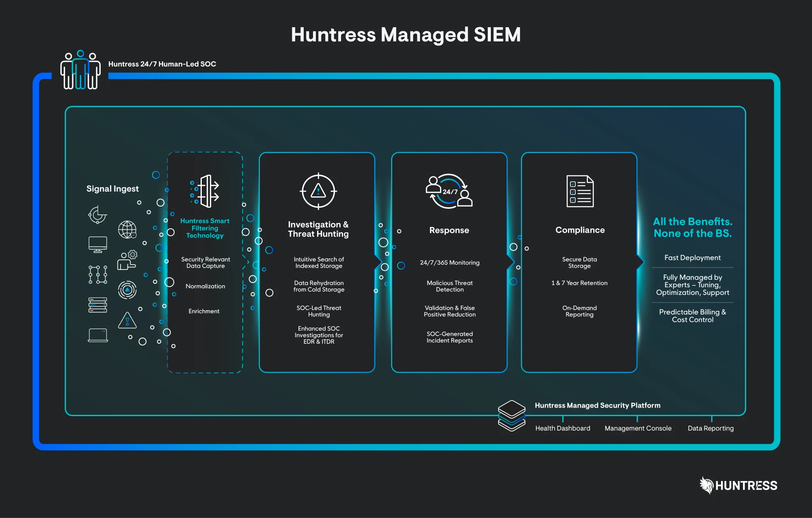
Task: Open the Management Console link
Action: 637,428
